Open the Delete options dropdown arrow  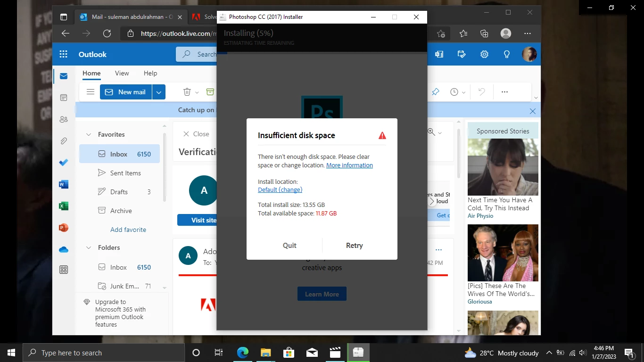(x=197, y=92)
